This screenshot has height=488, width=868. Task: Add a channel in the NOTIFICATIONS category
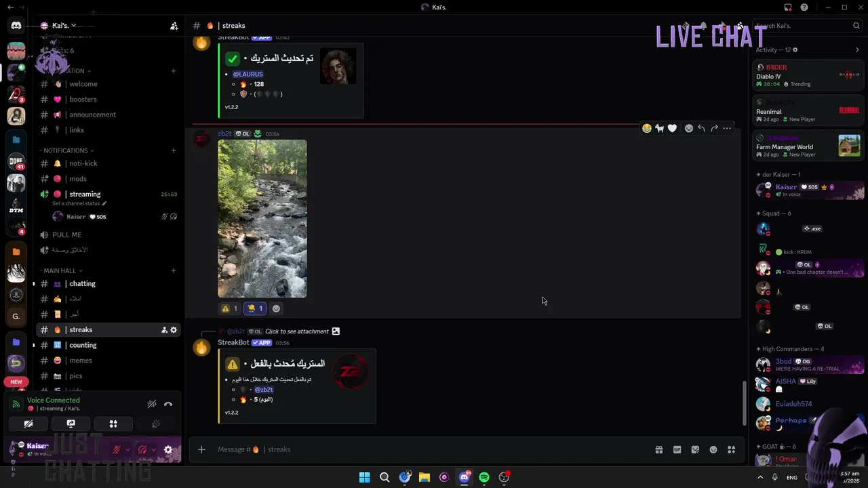pos(174,150)
